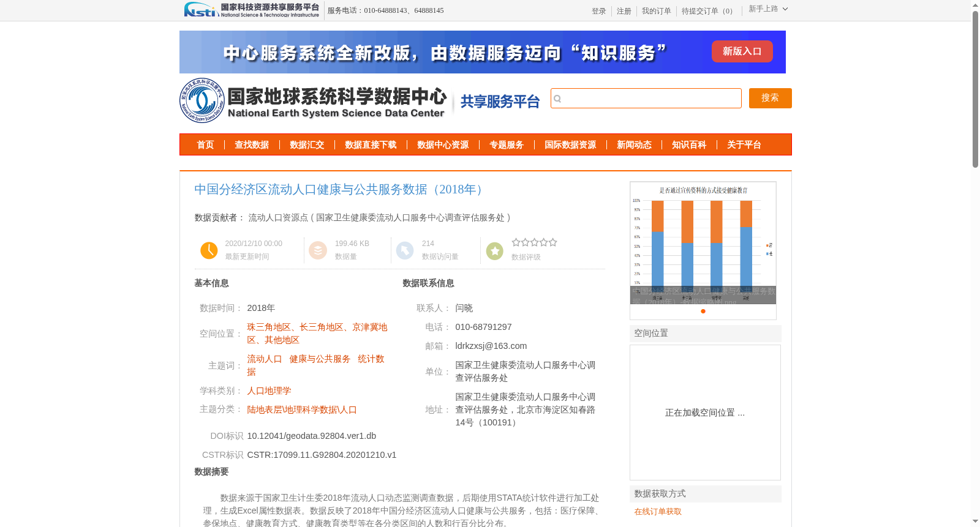Image resolution: width=980 pixels, height=527 pixels.
Task: Select the first rating star
Action: pos(516,242)
